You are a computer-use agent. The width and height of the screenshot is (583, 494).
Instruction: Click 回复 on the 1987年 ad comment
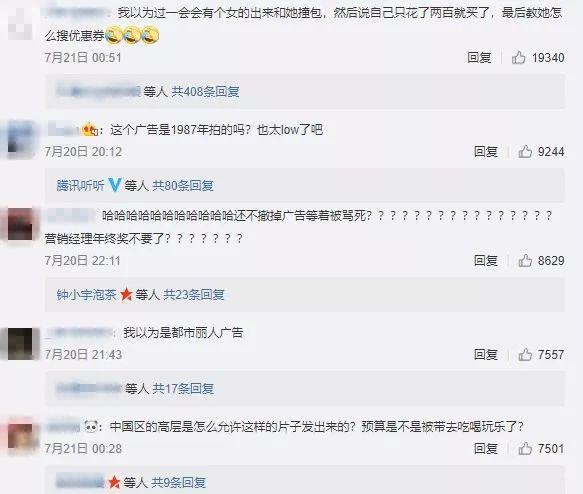486,152
